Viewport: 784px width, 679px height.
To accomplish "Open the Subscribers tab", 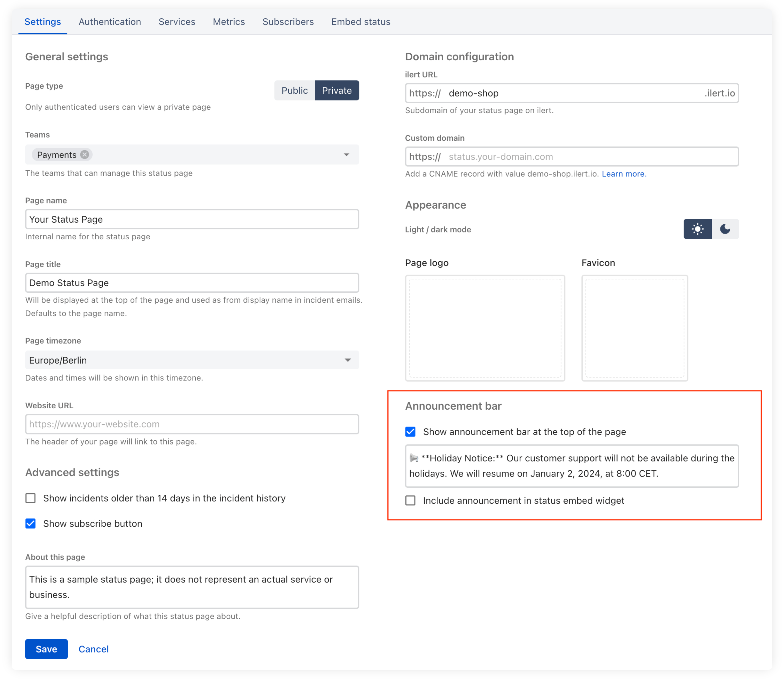I will (x=288, y=22).
